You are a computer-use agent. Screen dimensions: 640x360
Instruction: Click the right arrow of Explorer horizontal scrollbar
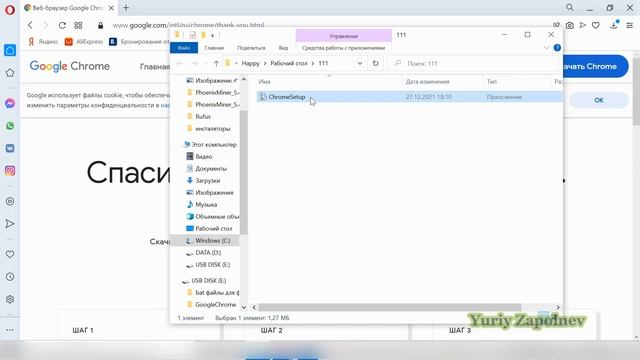pos(558,307)
